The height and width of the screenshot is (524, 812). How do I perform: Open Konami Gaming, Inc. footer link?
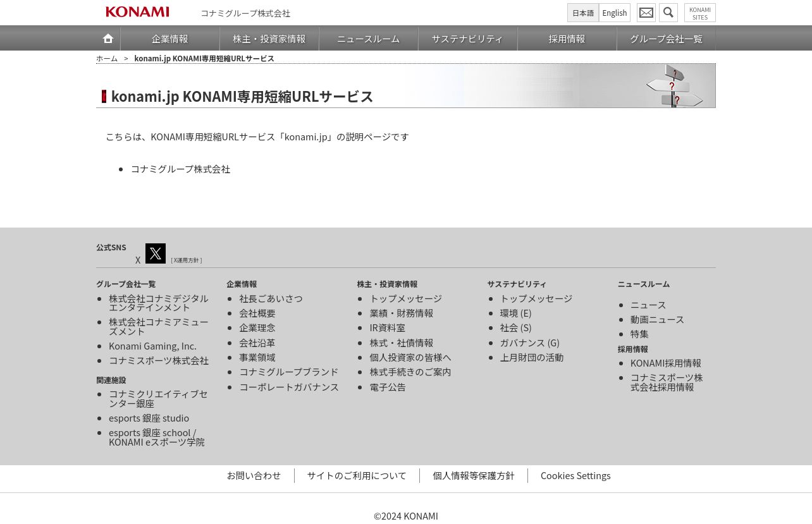pyautogui.click(x=152, y=346)
